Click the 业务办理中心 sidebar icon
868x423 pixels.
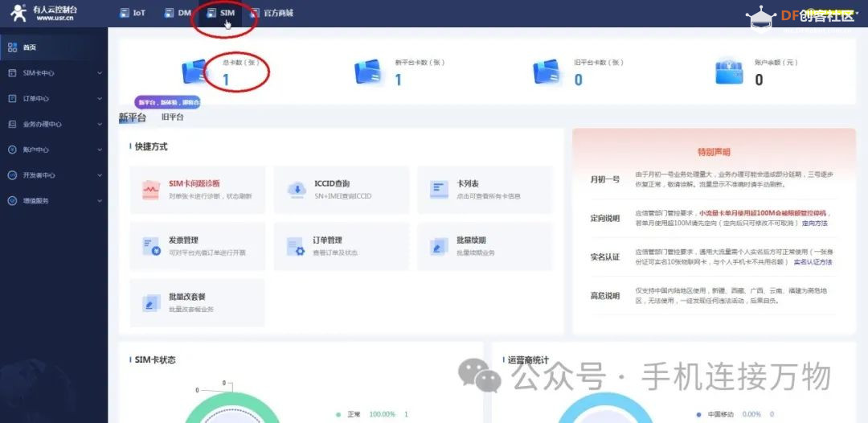[x=12, y=124]
